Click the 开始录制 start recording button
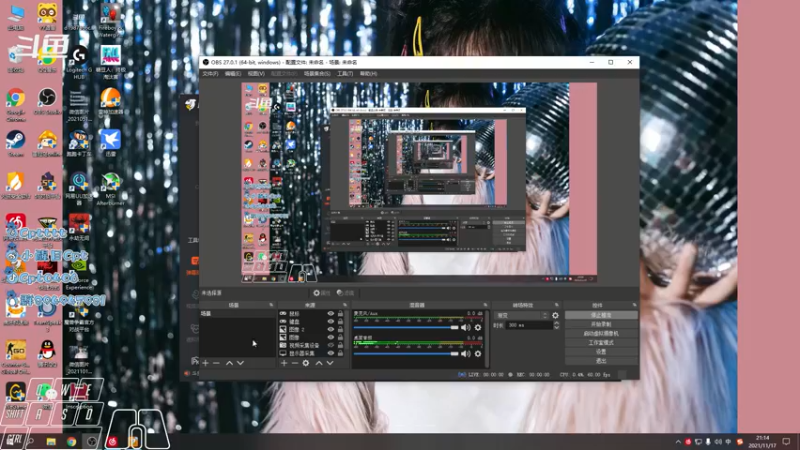 click(601, 324)
